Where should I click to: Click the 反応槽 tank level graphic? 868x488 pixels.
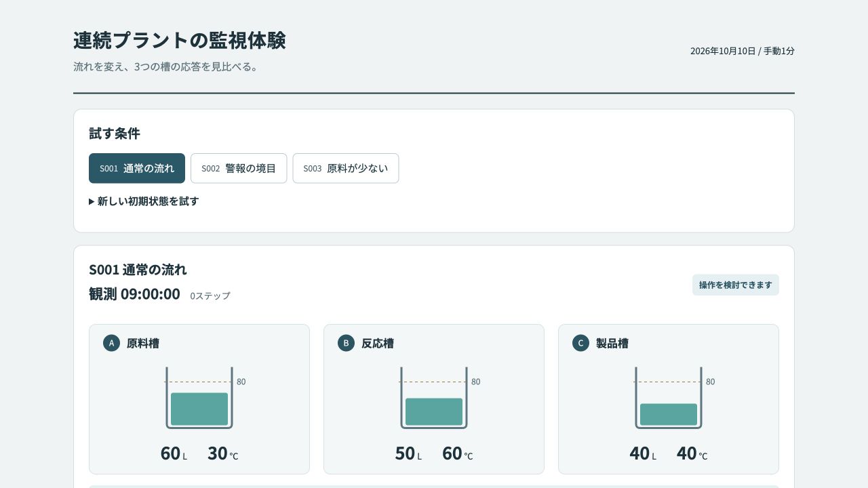click(x=434, y=398)
